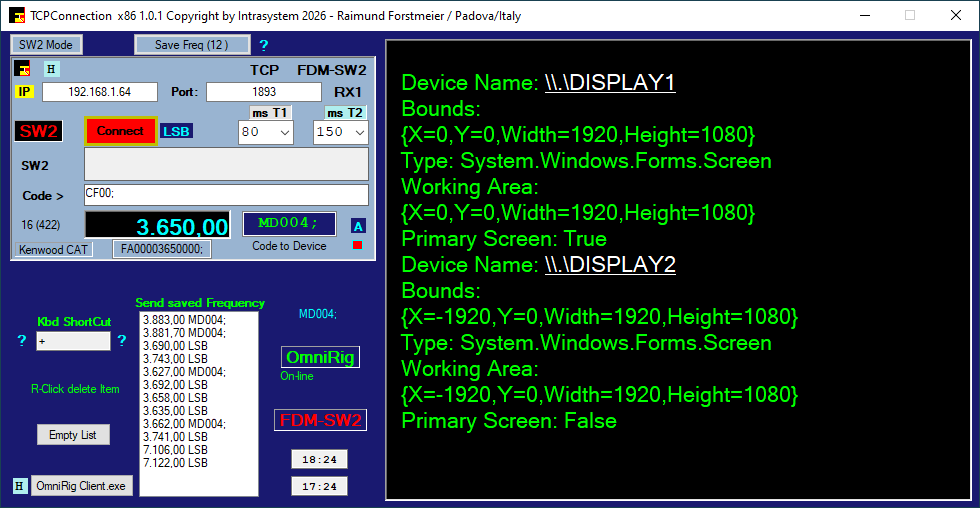Click the question mark right of Kbd ShortCut field

pyautogui.click(x=122, y=341)
